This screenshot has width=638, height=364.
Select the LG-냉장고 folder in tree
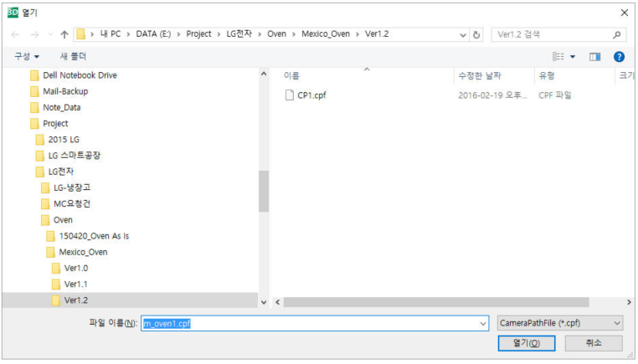point(71,187)
